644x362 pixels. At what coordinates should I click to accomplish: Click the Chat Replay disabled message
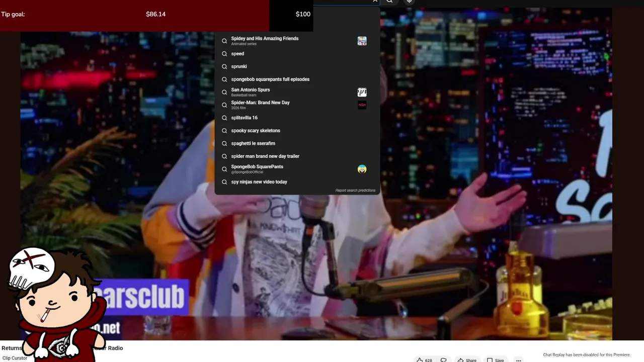click(587, 355)
